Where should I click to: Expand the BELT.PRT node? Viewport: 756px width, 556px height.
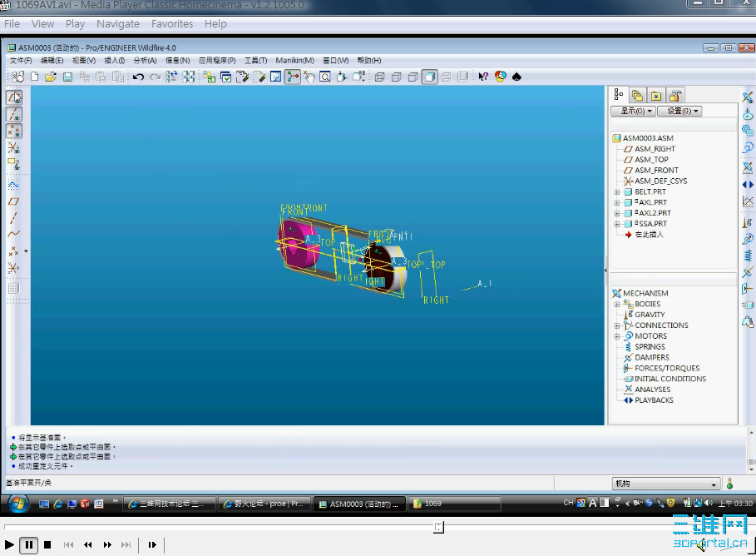(616, 192)
